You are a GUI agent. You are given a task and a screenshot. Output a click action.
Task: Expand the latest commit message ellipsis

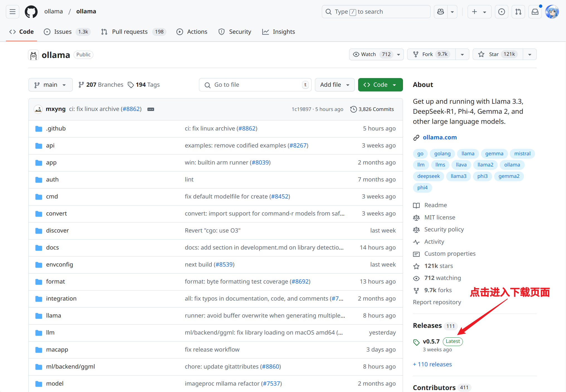pos(151,109)
